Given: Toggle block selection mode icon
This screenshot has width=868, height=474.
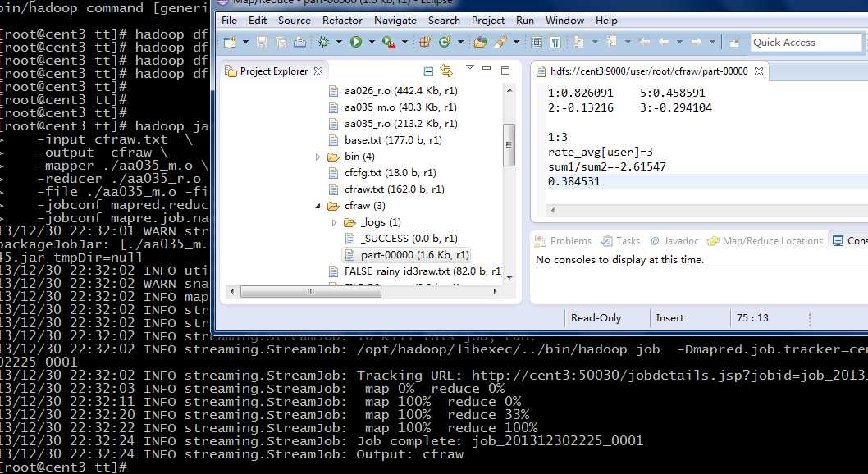Looking at the screenshot, I should (x=537, y=42).
